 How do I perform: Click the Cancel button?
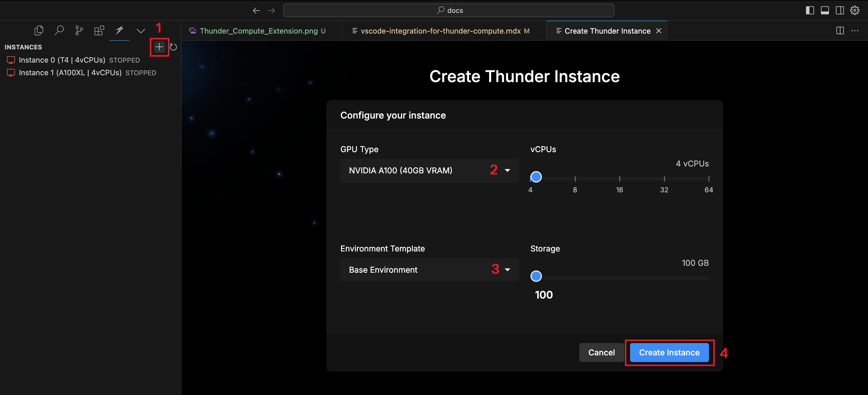[601, 353]
